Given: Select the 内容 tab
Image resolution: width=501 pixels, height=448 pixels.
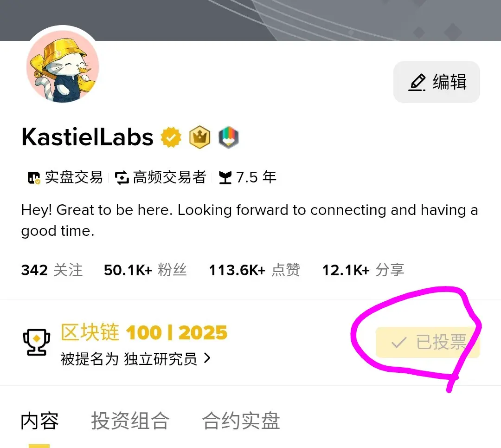Looking at the screenshot, I should 39,421.
